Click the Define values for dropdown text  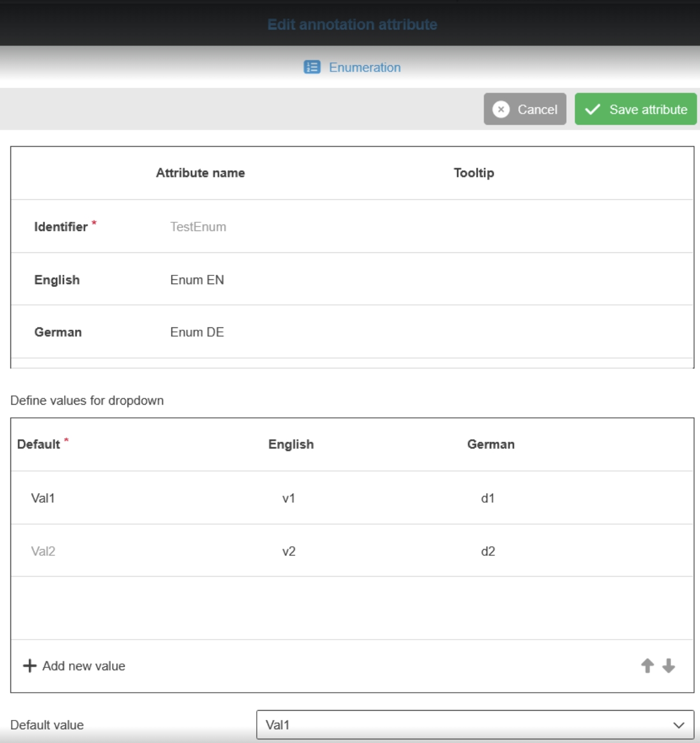[x=87, y=401]
